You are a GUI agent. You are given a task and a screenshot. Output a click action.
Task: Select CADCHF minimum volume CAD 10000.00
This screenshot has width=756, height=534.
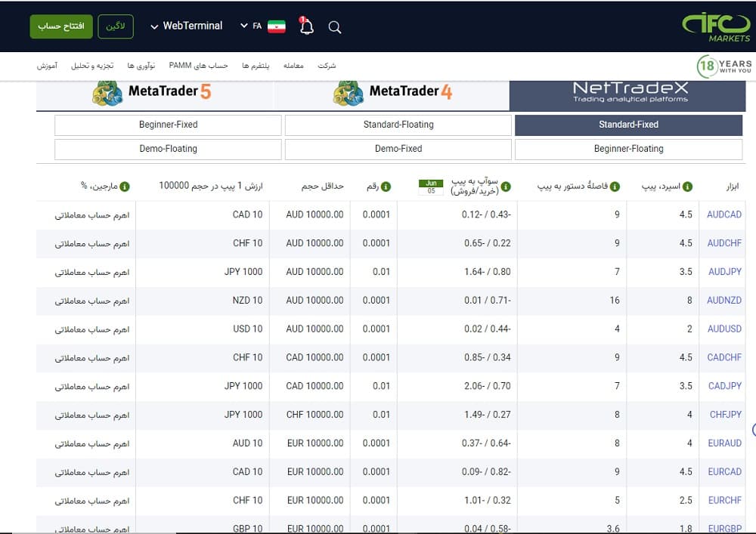(314, 357)
